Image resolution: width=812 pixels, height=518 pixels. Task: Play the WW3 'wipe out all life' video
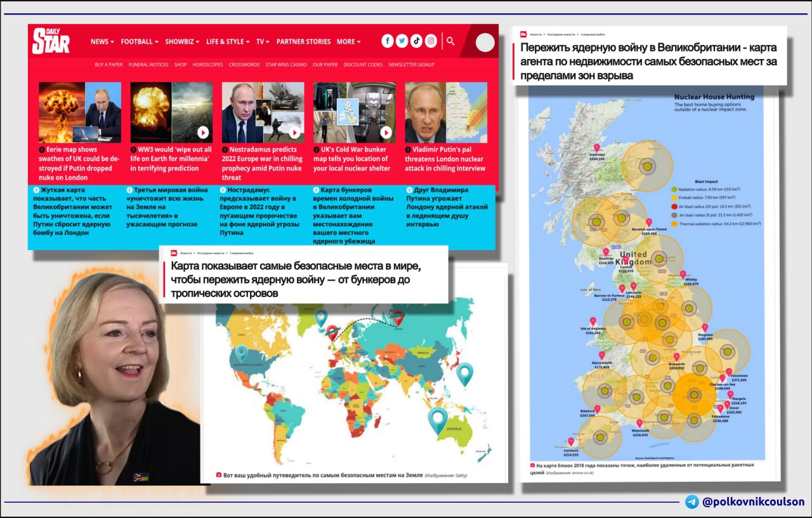click(x=203, y=132)
